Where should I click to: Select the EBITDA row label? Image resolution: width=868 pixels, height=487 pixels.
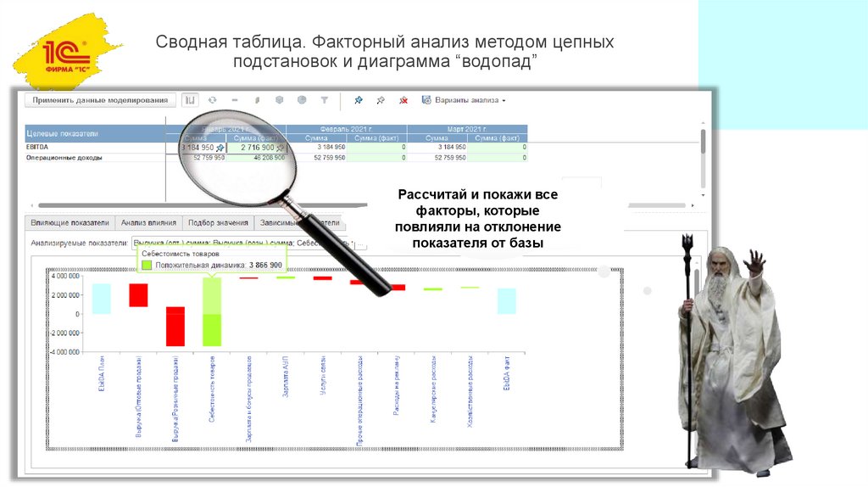click(37, 148)
